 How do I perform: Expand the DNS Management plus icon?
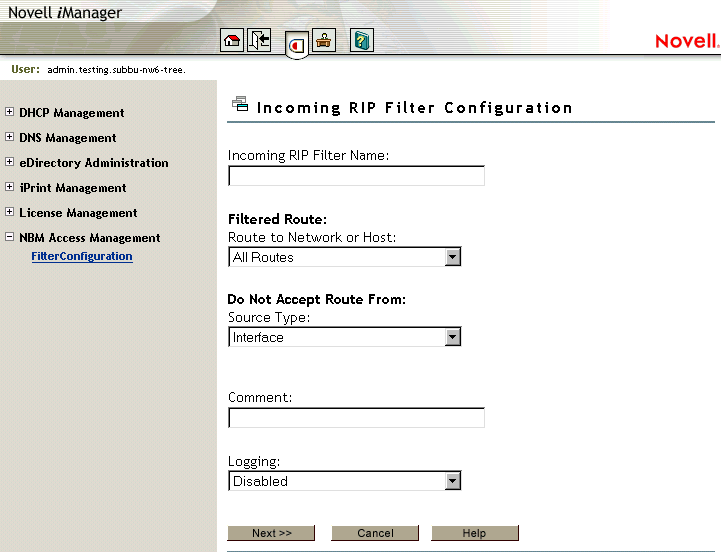click(x=9, y=137)
